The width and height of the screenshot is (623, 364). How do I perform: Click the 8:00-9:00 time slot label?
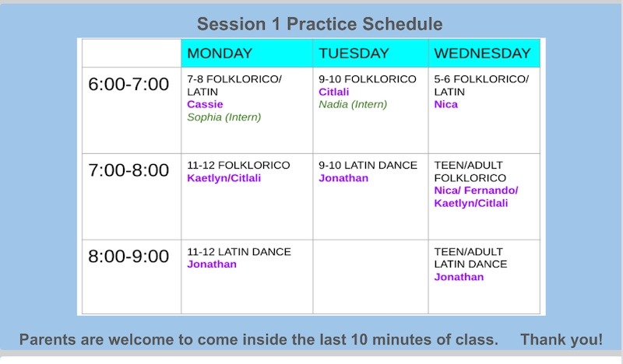(128, 256)
